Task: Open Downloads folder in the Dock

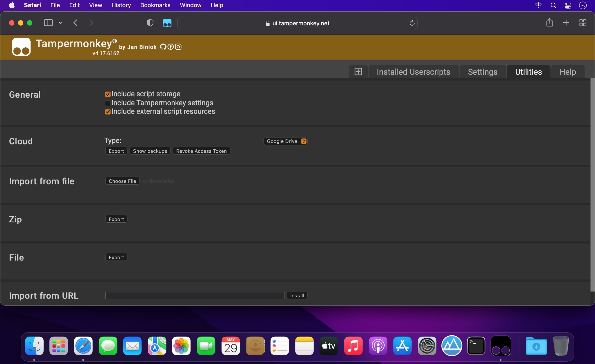Action: tap(536, 346)
